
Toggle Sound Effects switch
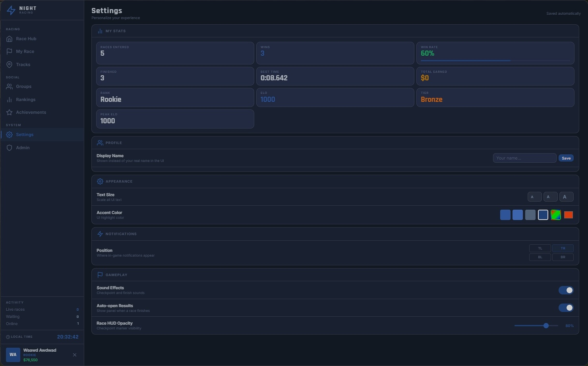(566, 290)
